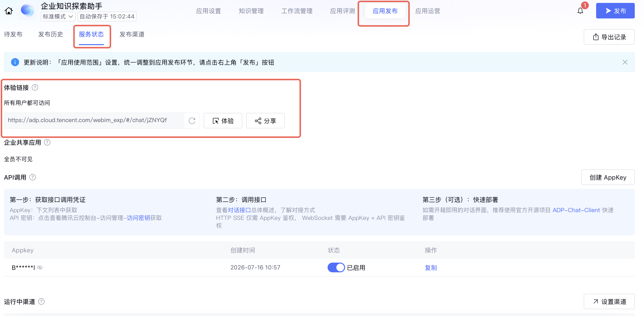Click 全员不可见 text
The height and width of the screenshot is (316, 644).
click(x=18, y=159)
